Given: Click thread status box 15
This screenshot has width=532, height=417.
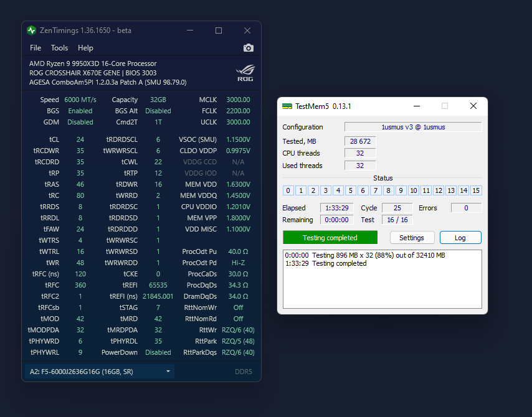Looking at the screenshot, I should [x=476, y=190].
